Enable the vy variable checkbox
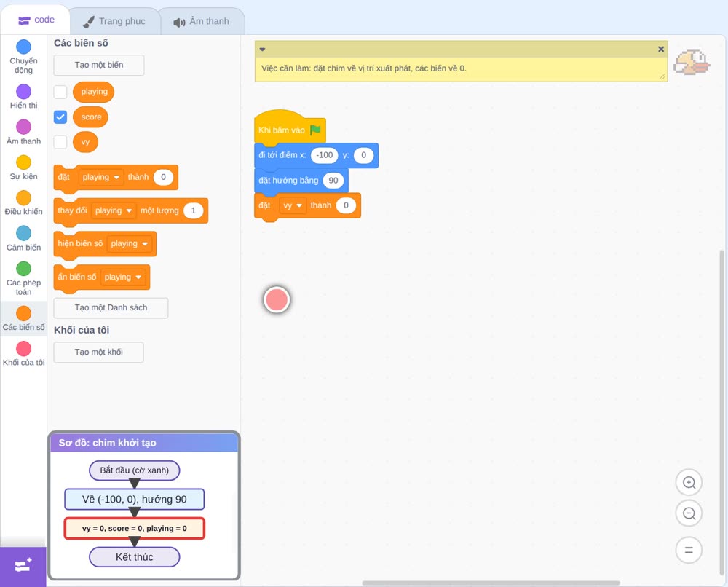This screenshot has width=728, height=587. (60, 142)
